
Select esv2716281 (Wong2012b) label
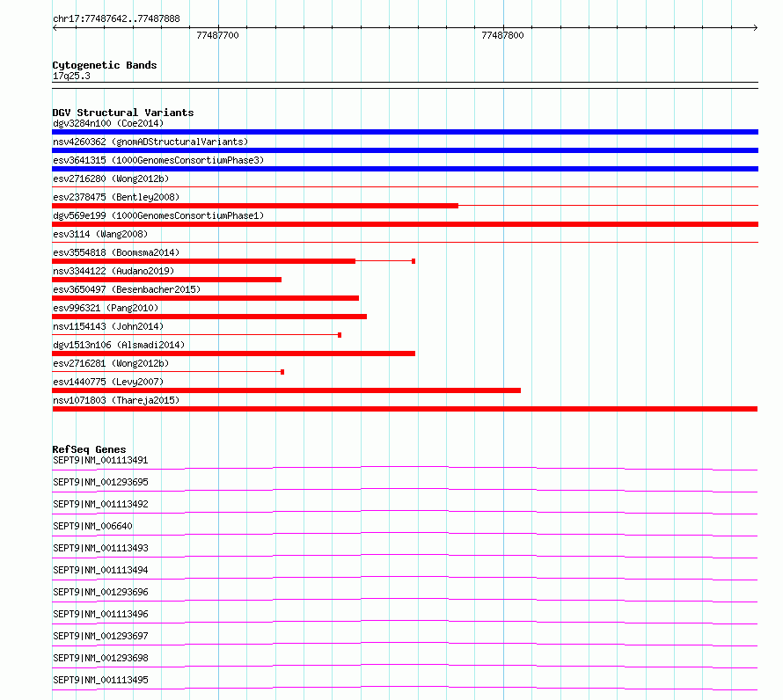pos(111,363)
